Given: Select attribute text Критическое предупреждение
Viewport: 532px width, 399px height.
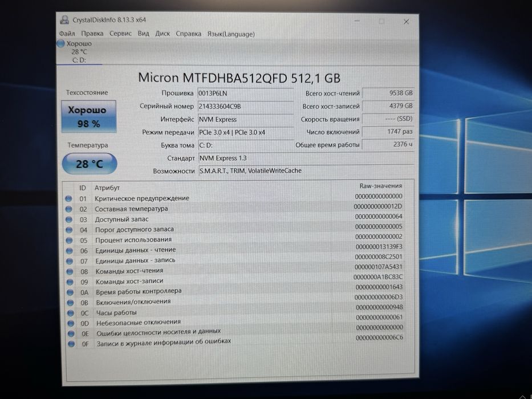Looking at the screenshot, I should pos(142,198).
